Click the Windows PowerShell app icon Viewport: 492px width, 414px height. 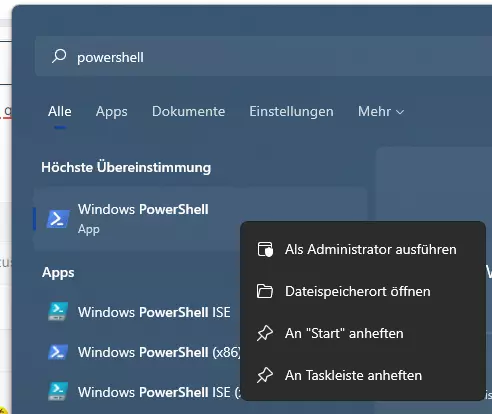(58, 219)
